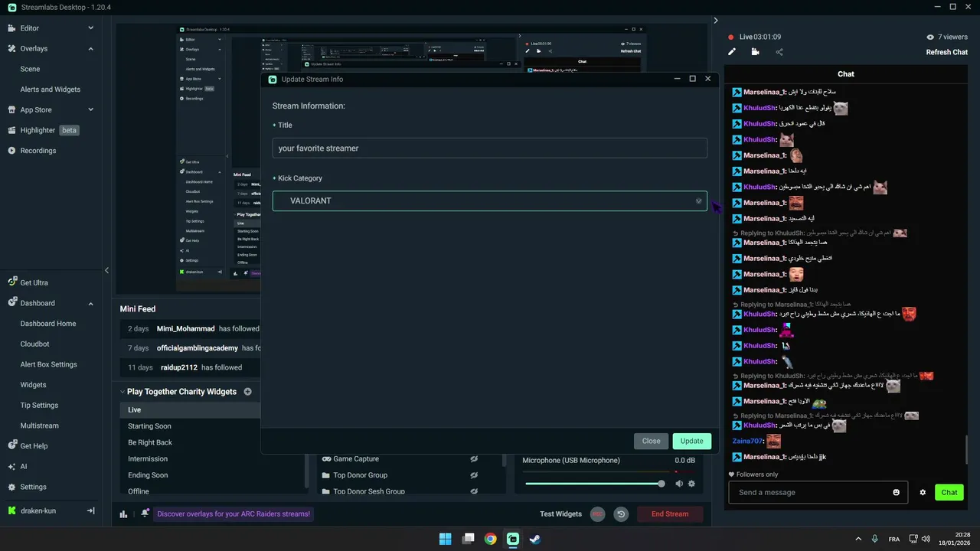This screenshot has width=980, height=551.
Task: Click the ARC Raiders overlays banner
Action: 234,514
